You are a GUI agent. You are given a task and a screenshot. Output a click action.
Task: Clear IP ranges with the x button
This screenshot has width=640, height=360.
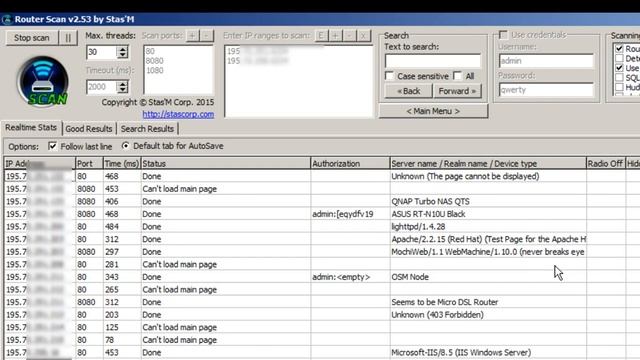tap(363, 36)
